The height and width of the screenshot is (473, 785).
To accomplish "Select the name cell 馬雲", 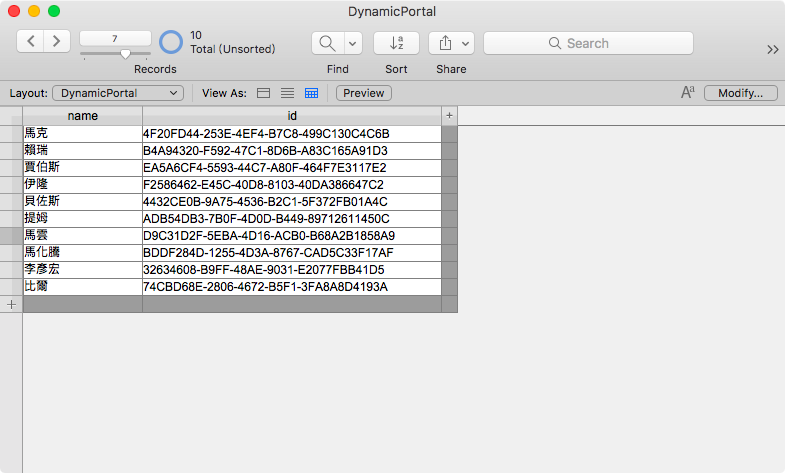I will (83, 236).
